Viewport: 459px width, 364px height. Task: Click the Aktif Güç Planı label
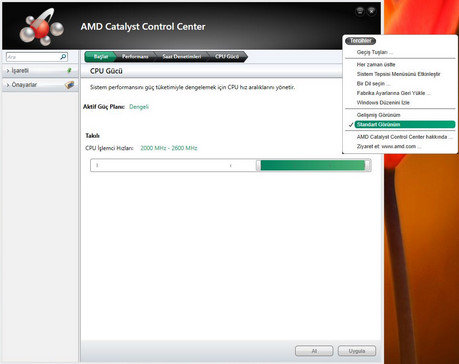click(104, 107)
